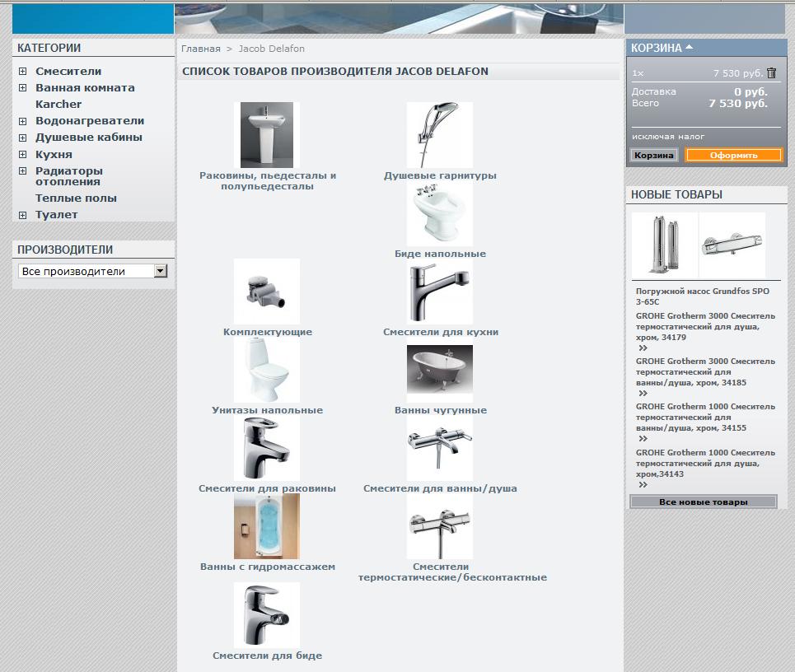
Task: Open the cast iron bathtub thumbnail
Action: (440, 370)
